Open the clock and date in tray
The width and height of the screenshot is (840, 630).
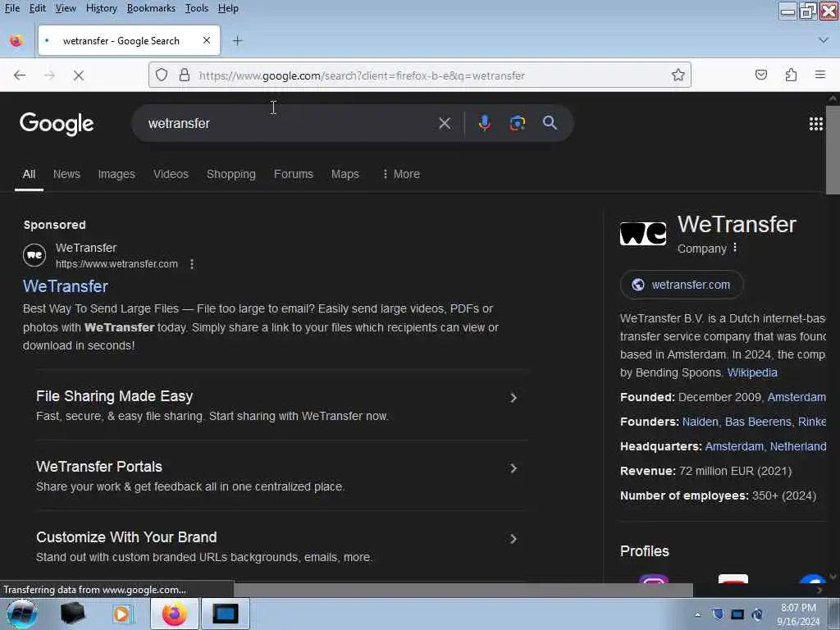tap(798, 614)
